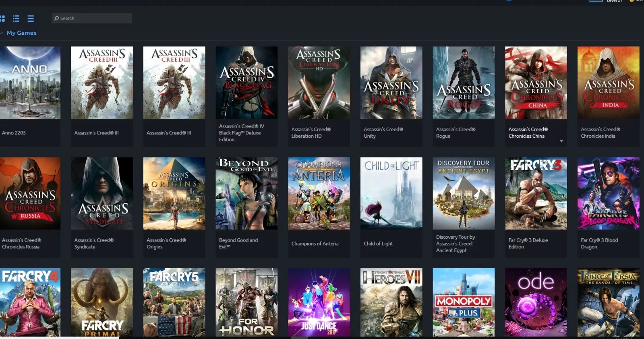Open Assassin's Creed Liberation HD cover
Screen dimensions: 644x339
[x=319, y=83]
